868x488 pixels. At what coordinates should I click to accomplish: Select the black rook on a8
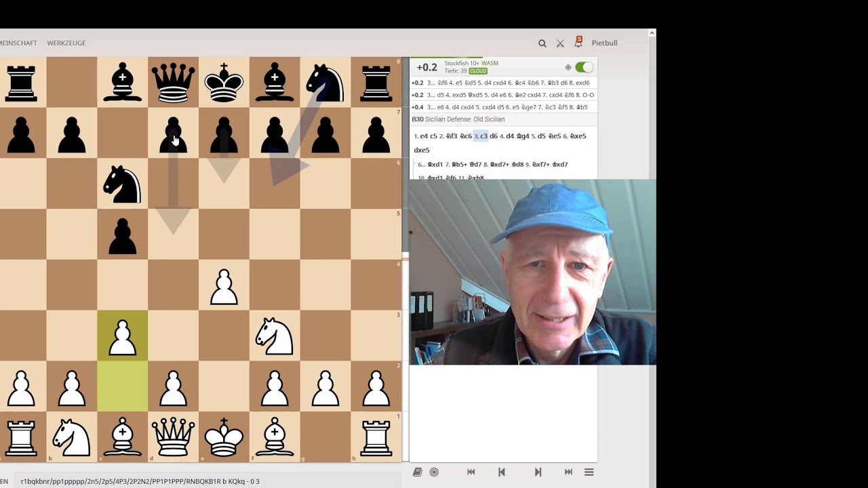click(21, 82)
